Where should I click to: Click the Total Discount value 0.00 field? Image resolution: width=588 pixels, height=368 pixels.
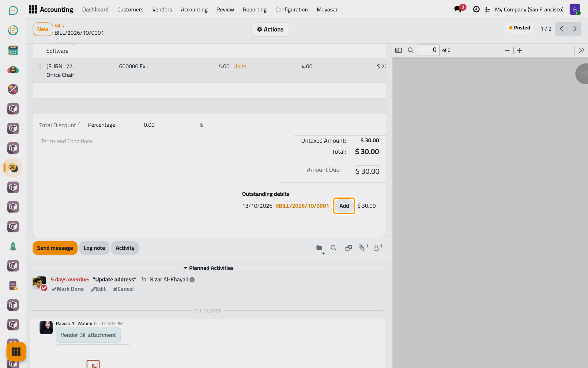(149, 125)
